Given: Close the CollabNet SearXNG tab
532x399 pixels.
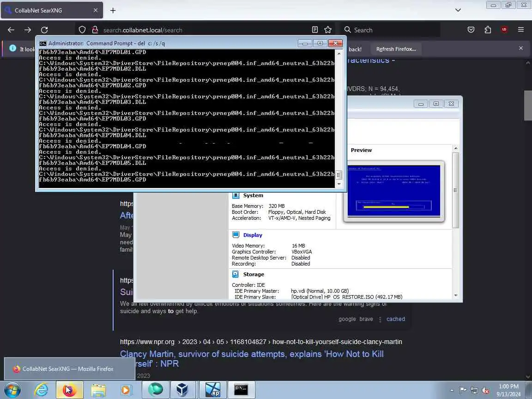Looking at the screenshot, I should click(96, 11).
